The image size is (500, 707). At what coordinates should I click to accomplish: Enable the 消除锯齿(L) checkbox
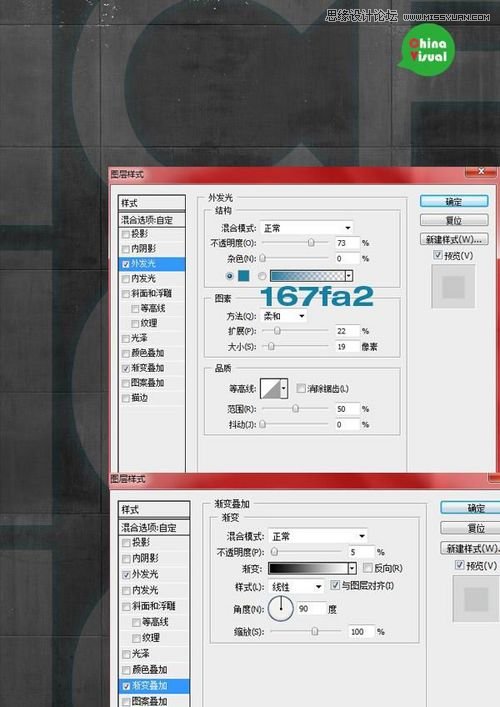301,388
